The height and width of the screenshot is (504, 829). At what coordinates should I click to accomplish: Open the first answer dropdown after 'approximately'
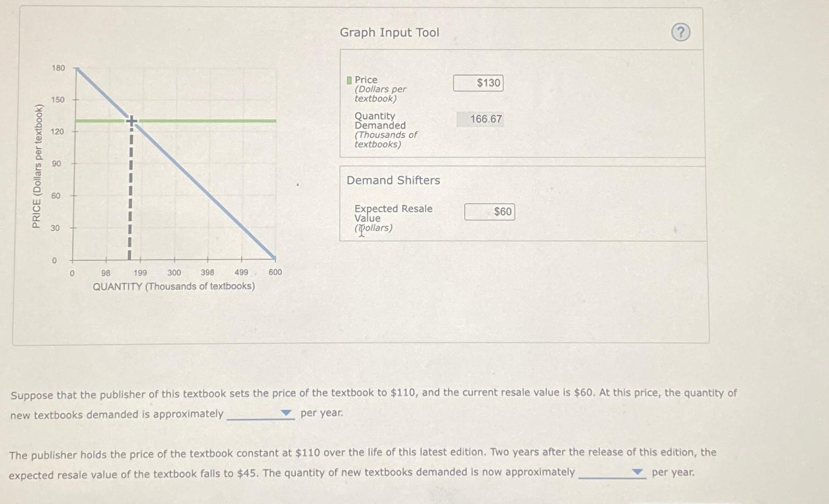(x=287, y=413)
